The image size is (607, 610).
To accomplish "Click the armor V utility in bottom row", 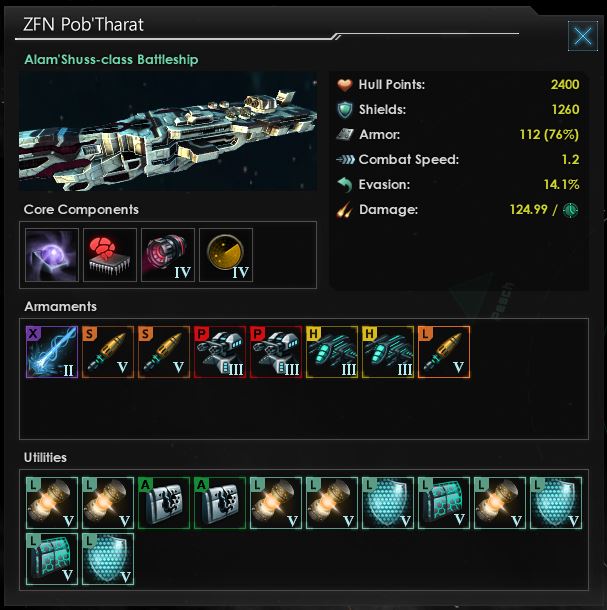I will [52, 559].
